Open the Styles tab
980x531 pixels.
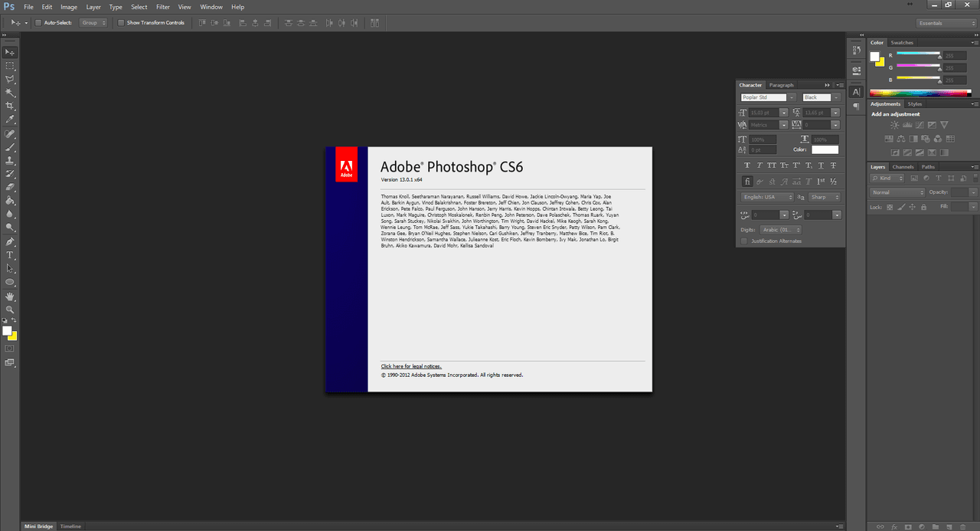pos(915,104)
